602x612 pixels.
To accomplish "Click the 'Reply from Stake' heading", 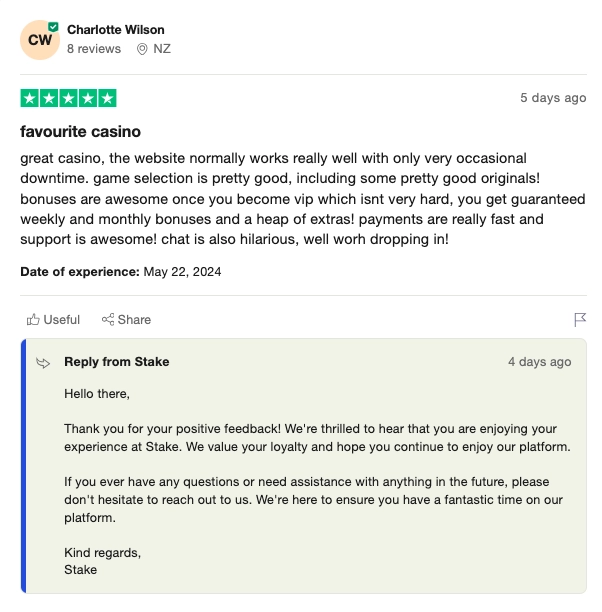I will click(x=117, y=361).
